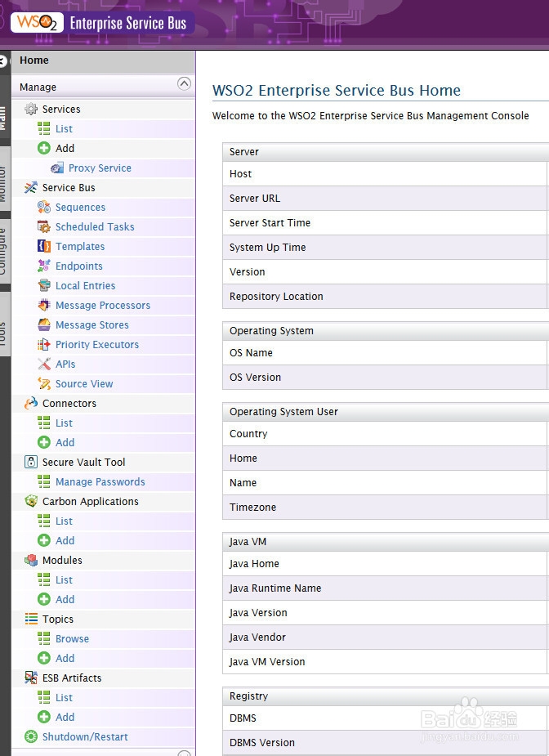
Task: Open the Proxy Service link
Action: (x=100, y=168)
